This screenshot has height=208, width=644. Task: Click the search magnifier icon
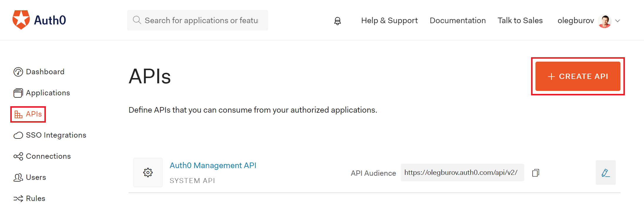[x=137, y=20]
